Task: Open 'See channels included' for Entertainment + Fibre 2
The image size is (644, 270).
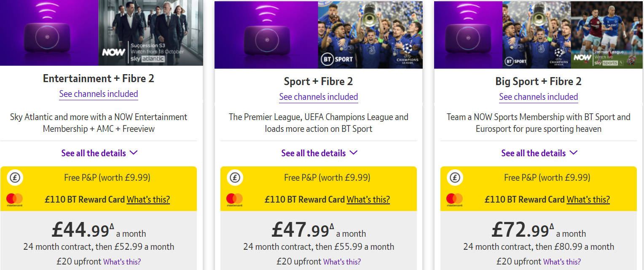Action: (99, 94)
